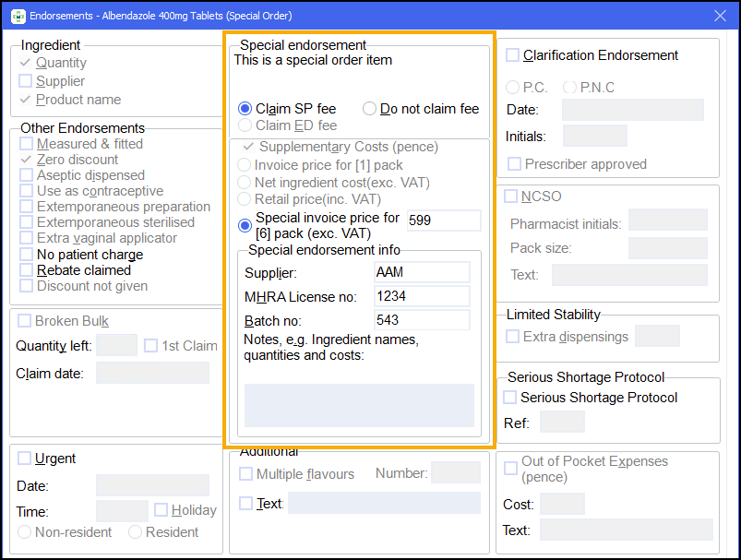Enable the No patient charge checkbox

point(27,255)
